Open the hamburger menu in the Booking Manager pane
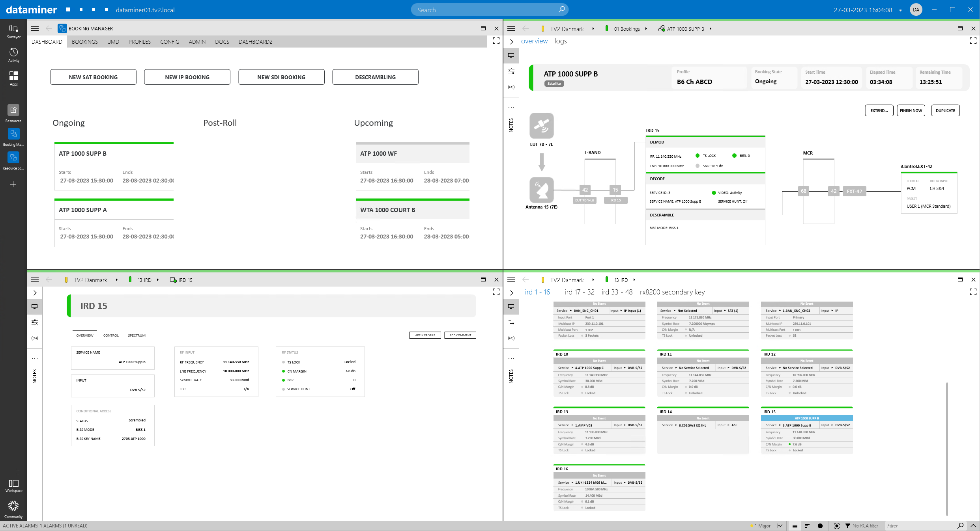Viewport: 980px width, 531px height. [35, 28]
